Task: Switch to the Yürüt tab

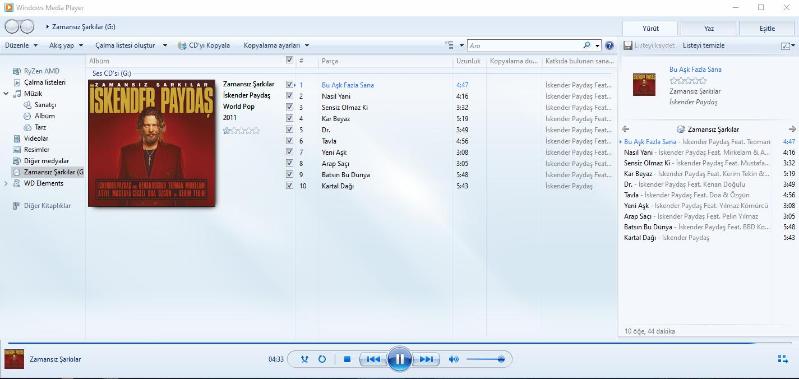Action: [x=650, y=29]
